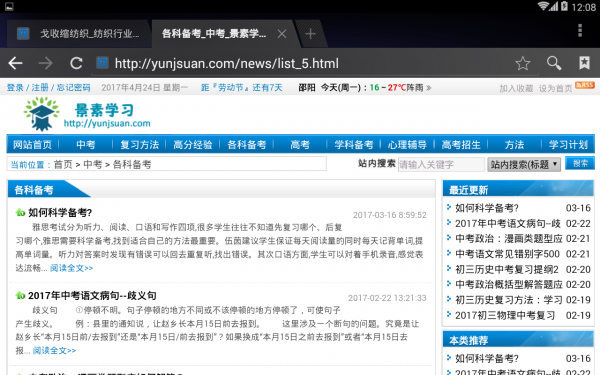Bookmark page with the star icon
Screen dimensions: 600x375
[x=523, y=63]
